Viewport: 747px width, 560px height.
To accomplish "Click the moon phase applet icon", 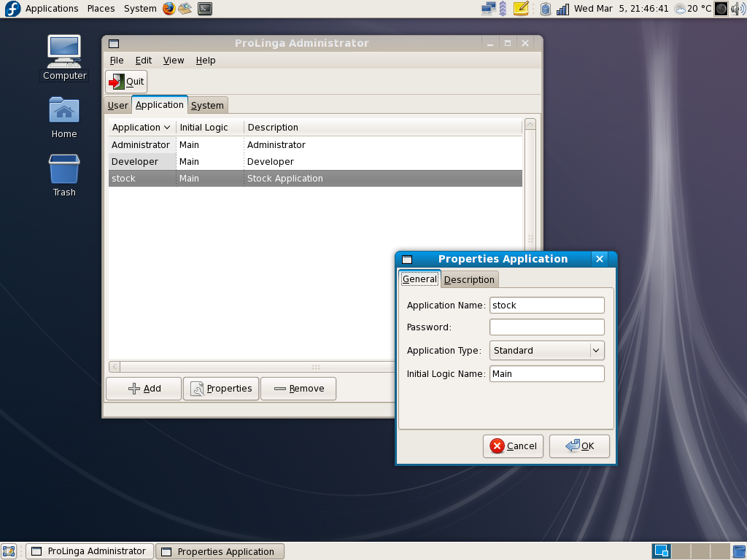I will (x=721, y=9).
